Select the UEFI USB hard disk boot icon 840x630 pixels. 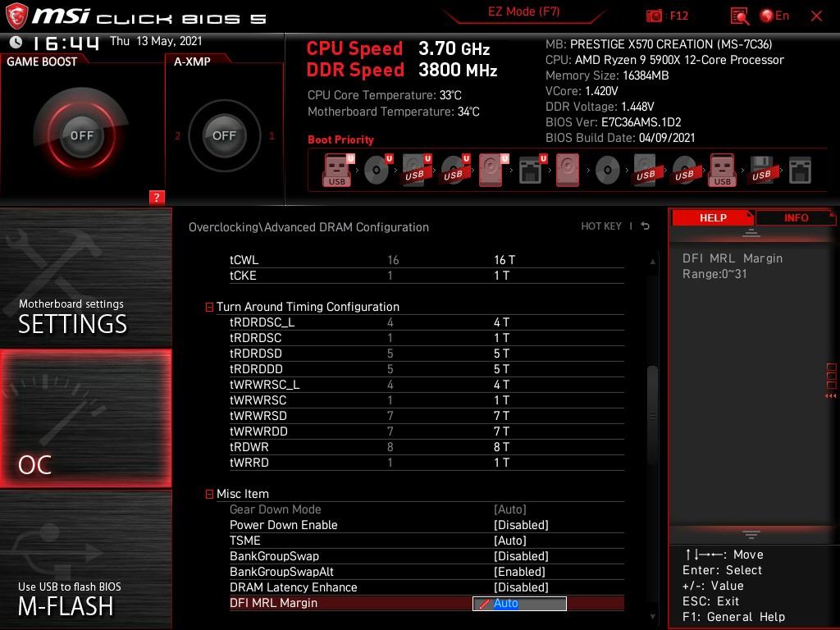[416, 171]
